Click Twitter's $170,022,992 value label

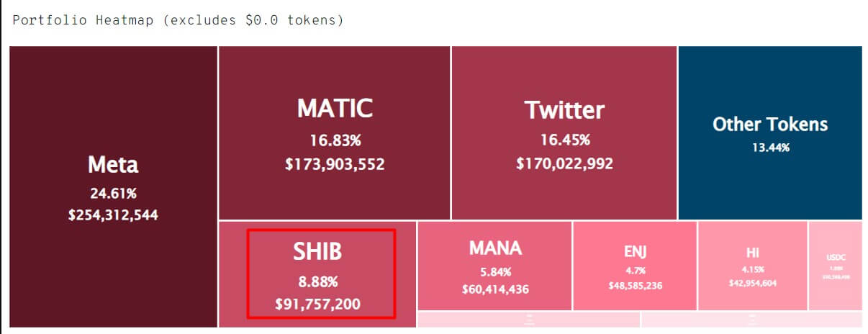[564, 164]
